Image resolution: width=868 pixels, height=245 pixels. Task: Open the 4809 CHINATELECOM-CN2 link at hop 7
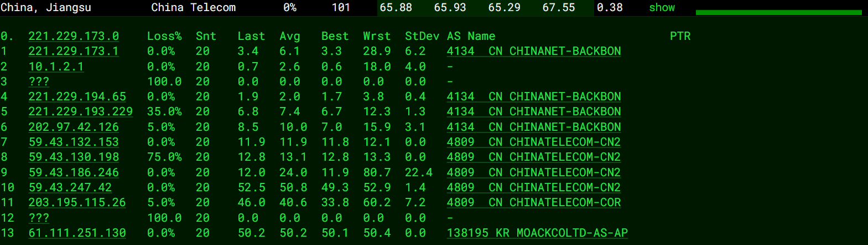533,142
